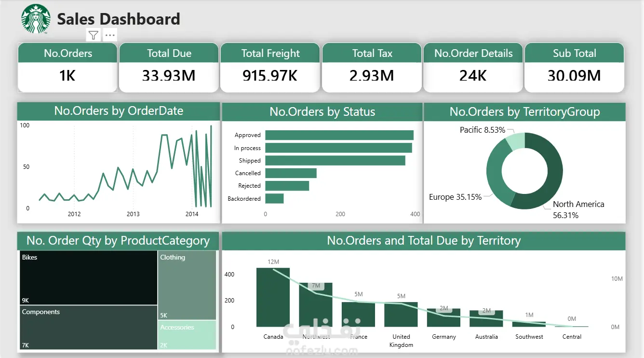Click the Cancelled status bar
644x358 pixels.
pos(291,173)
